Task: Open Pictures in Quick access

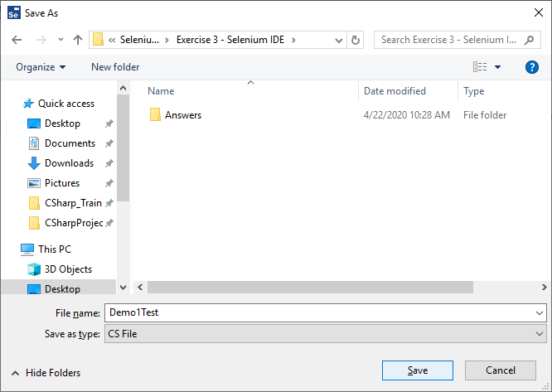Action: click(62, 183)
